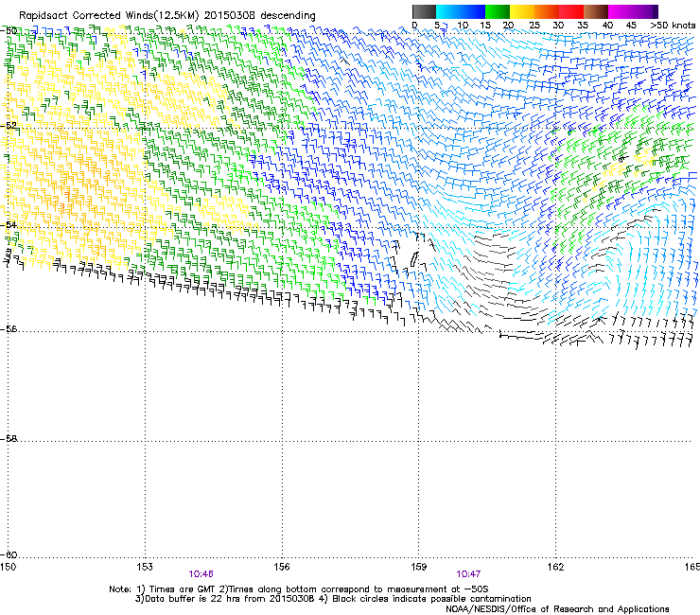
Task: Click the purple '10:46' time stamp
Action: (201, 574)
